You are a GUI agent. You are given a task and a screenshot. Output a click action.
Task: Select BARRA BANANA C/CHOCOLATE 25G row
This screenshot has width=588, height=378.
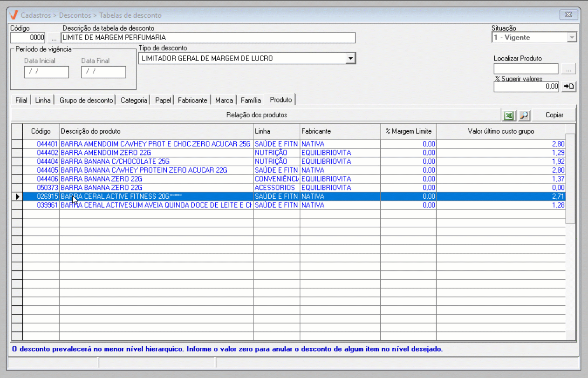click(289, 162)
